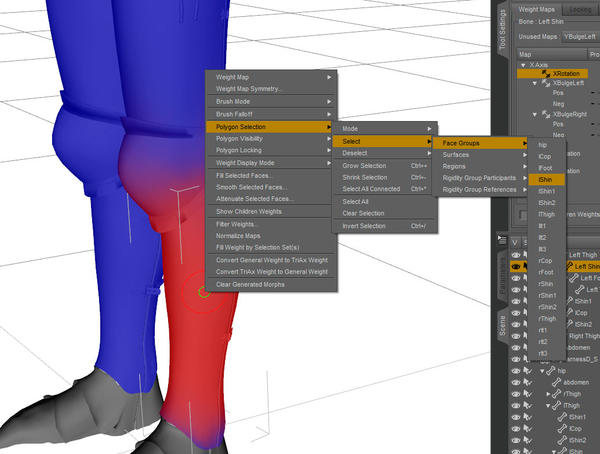Viewport: 600px width, 454px height.
Task: Toggle visibility eye of lThigh bone
Action: click(516, 405)
